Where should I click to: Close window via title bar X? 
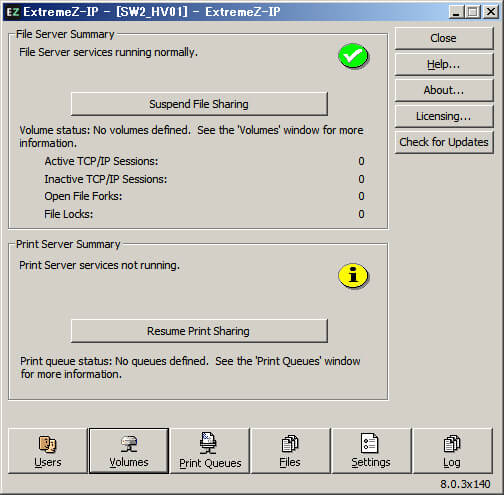click(x=491, y=12)
